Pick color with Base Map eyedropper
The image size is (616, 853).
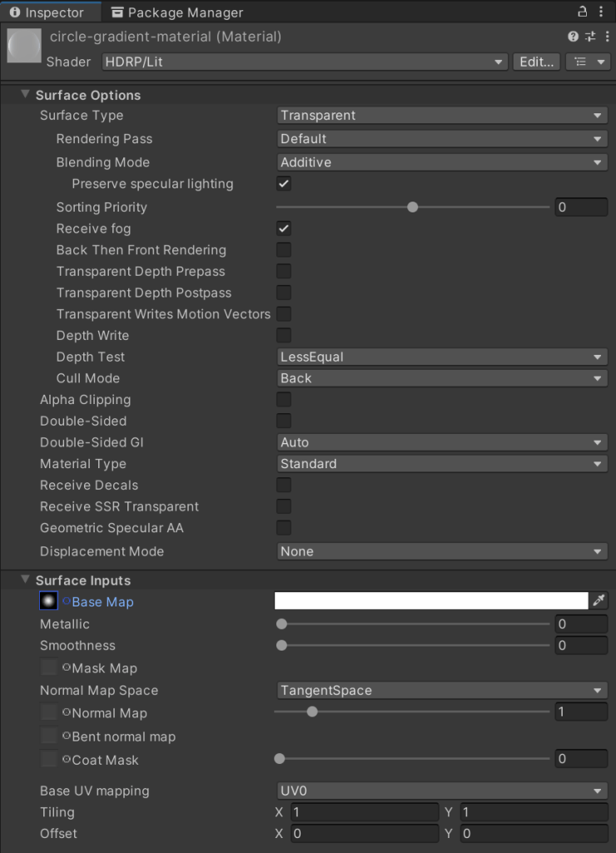point(599,601)
